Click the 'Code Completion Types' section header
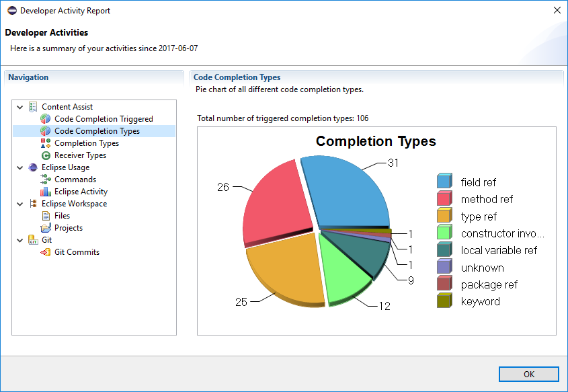 pyautogui.click(x=237, y=77)
